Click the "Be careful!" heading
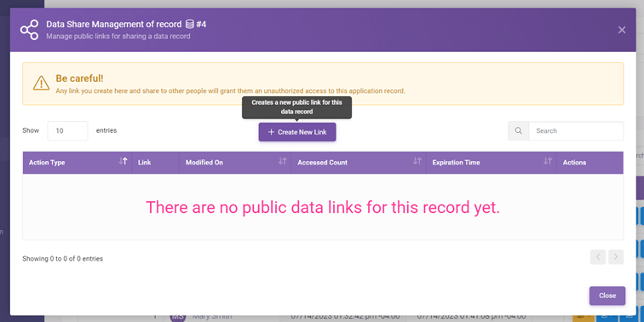This screenshot has width=644, height=322. click(x=80, y=78)
